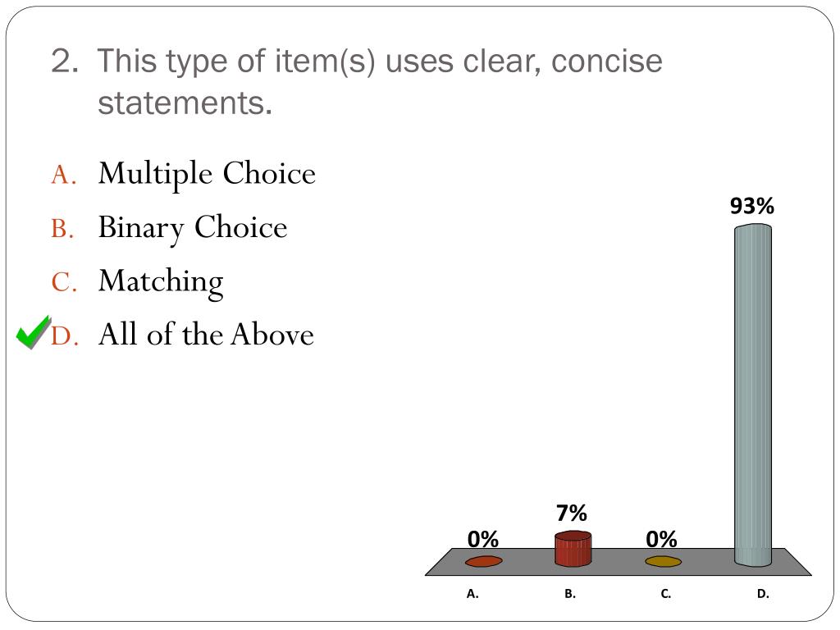Click the orange letter D. marker
This screenshot has width=840, height=630.
(65, 336)
